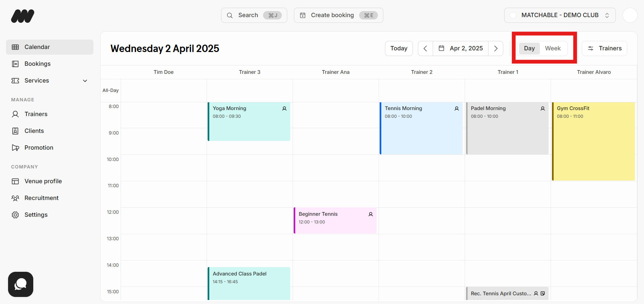Open the Trainers filter options
Screen dimensions: 644x304
pos(604,49)
